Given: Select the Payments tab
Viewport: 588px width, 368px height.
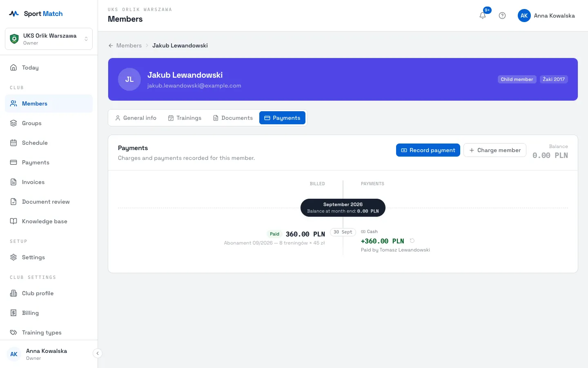Looking at the screenshot, I should 282,118.
